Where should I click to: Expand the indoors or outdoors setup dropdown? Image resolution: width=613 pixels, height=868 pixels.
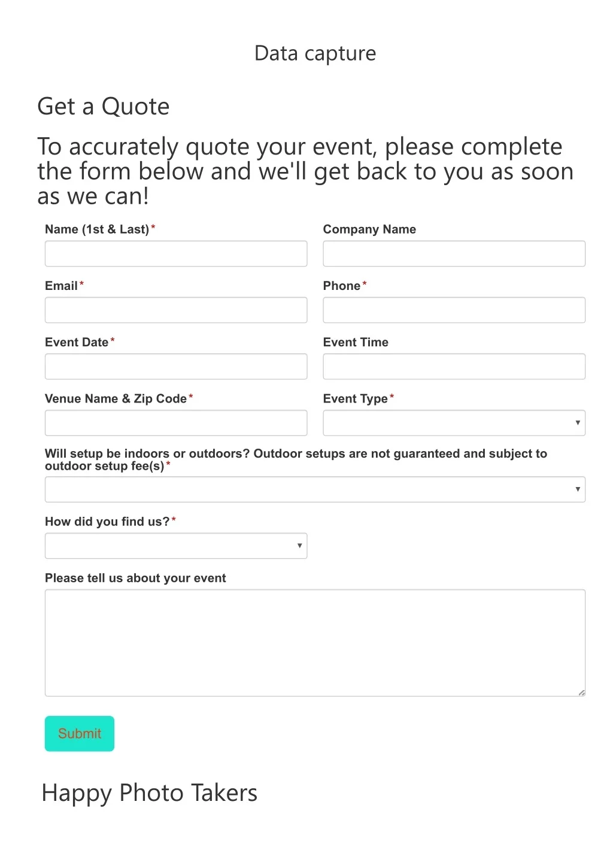pyautogui.click(x=315, y=489)
